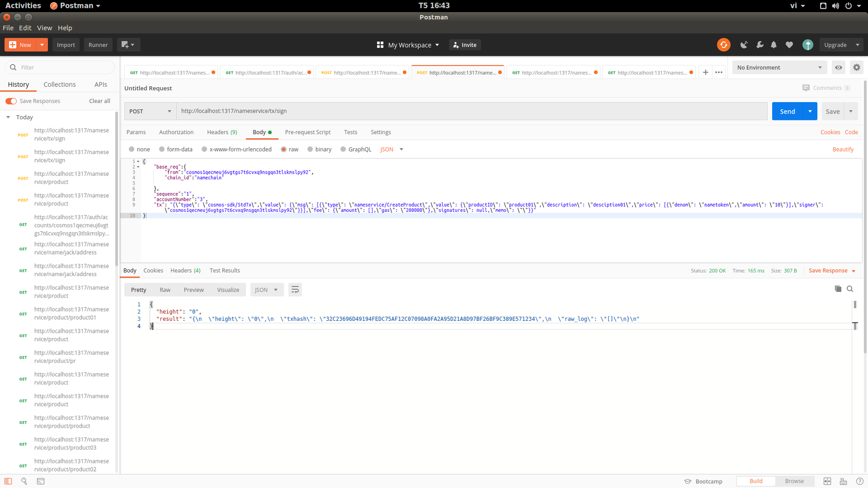Image resolution: width=868 pixels, height=488 pixels.
Task: Search within the response body
Action: tap(850, 289)
